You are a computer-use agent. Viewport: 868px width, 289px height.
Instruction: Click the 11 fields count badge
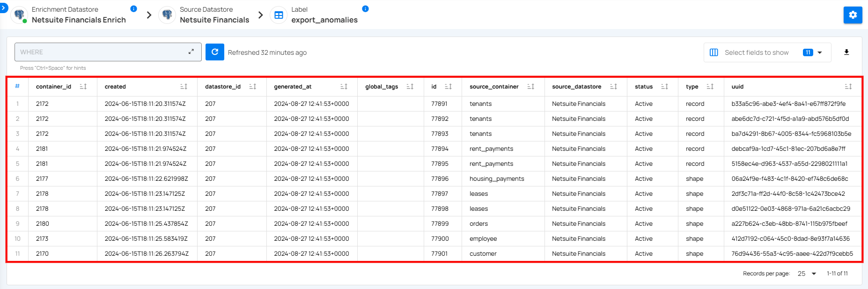808,52
